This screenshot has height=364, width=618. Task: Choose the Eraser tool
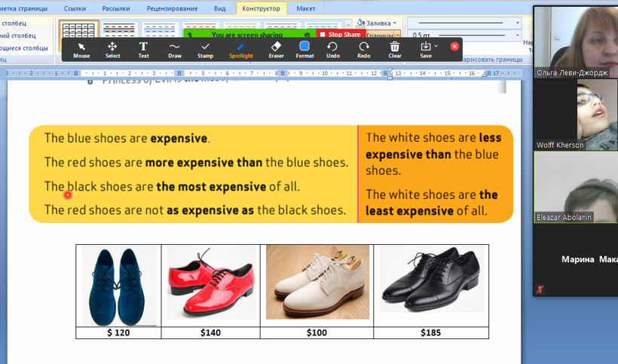pyautogui.click(x=276, y=50)
